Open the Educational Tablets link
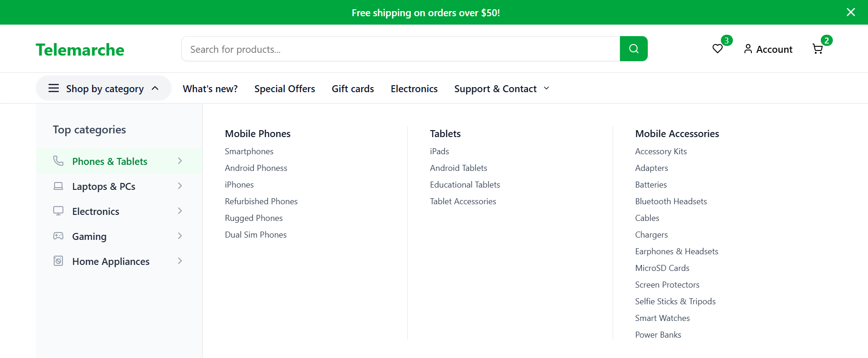Viewport: 868px width, 358px height. [465, 185]
